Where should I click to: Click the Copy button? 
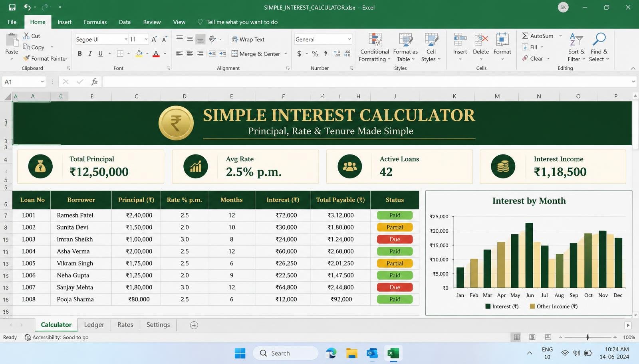[34, 47]
